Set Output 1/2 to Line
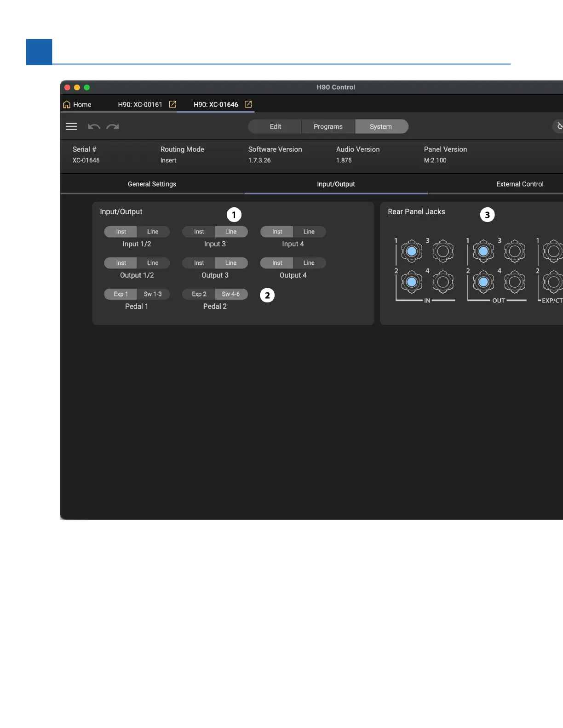Image resolution: width=563 pixels, height=728 pixels. pos(153,263)
